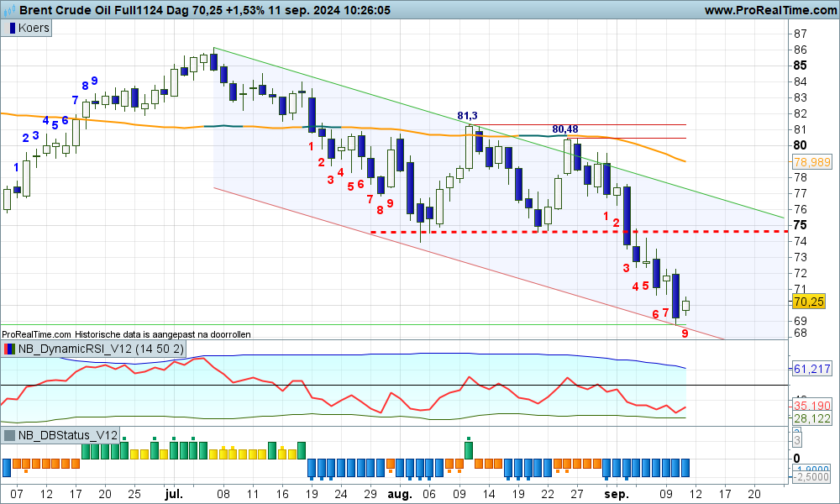This screenshot has width=840, height=504.
Task: Select the blue 9 count marker in June
Action: pos(95,81)
